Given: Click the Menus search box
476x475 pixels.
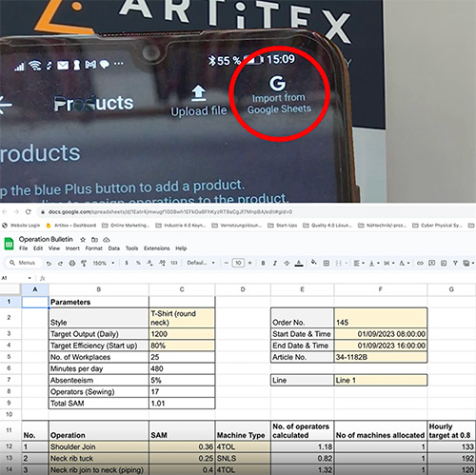Looking at the screenshot, I should pos(23,263).
